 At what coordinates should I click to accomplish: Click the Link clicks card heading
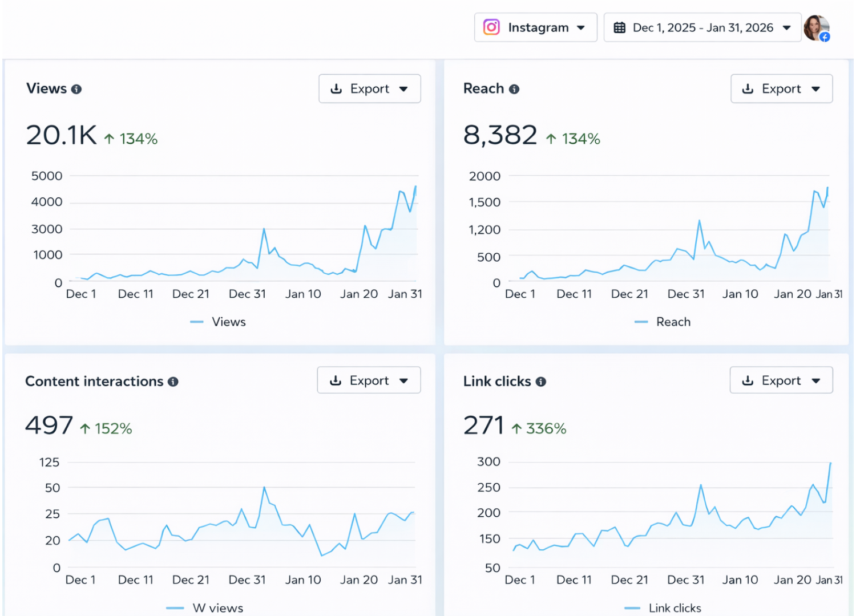pos(497,381)
